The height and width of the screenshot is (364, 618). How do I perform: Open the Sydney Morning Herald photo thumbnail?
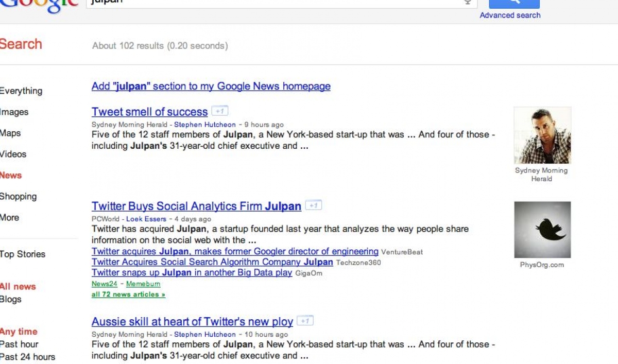[x=542, y=135]
